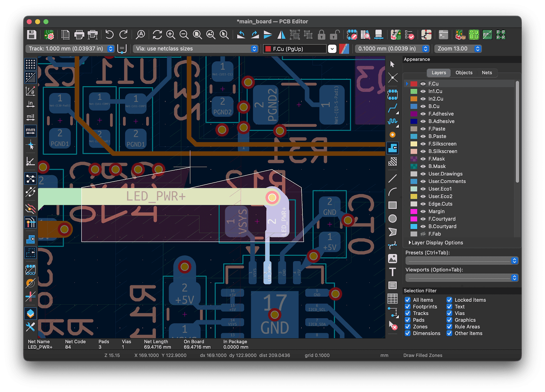Toggle the Pads filter checkbox
Viewport: 545px width, 392px height.
tap(407, 320)
